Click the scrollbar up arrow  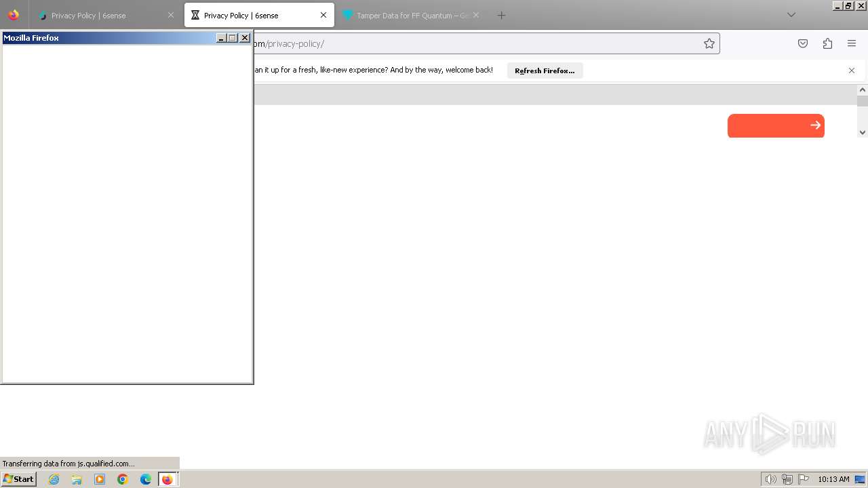pos(863,89)
